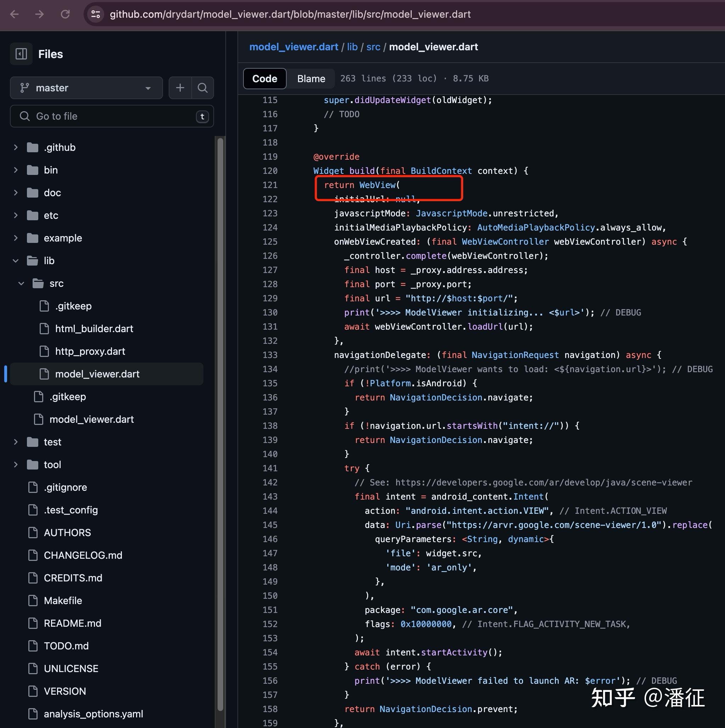Screen dimensions: 725x728
Task: Click the browser back arrow
Action: (x=14, y=14)
